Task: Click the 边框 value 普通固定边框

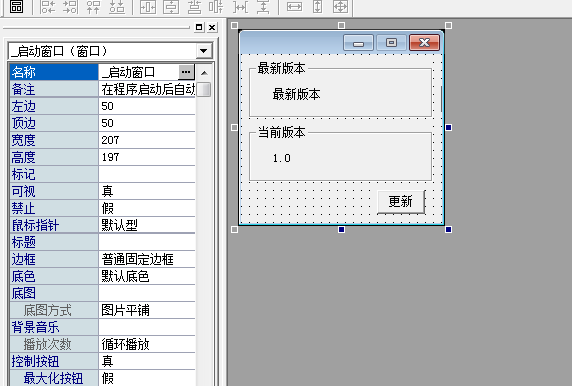Action: [147, 259]
